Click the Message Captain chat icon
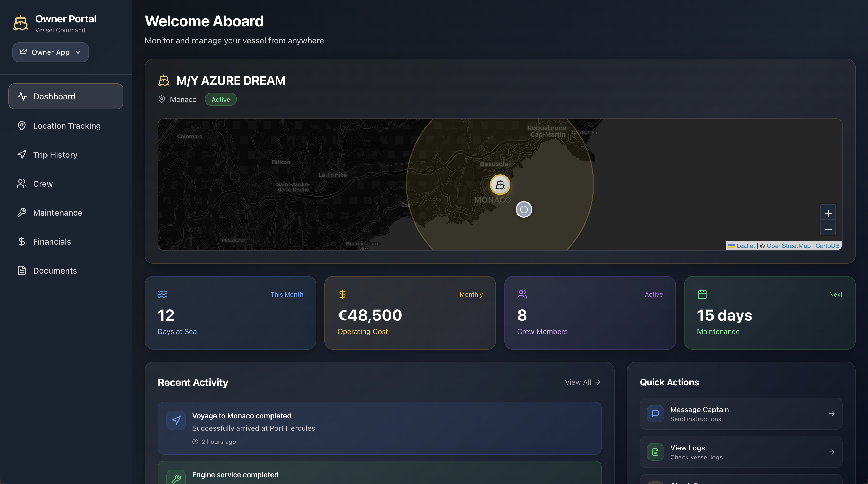The width and height of the screenshot is (868, 484). 655,413
